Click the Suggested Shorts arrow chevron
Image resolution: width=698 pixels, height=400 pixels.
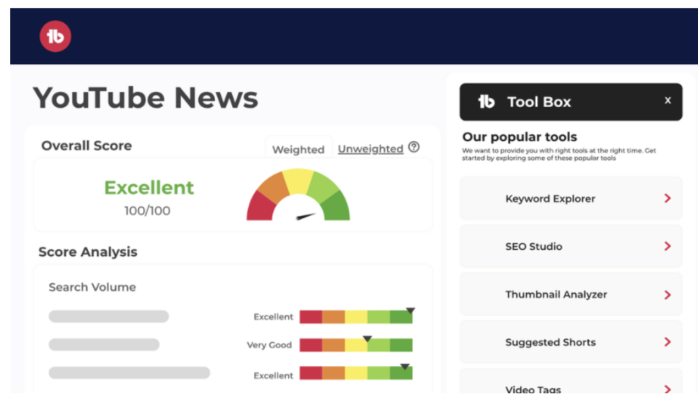[x=667, y=342]
